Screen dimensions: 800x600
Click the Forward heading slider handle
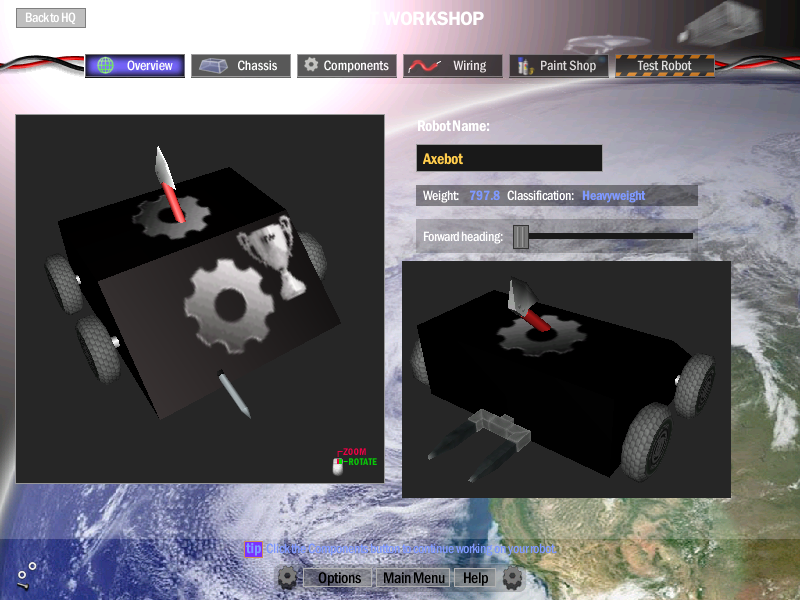[x=520, y=237]
